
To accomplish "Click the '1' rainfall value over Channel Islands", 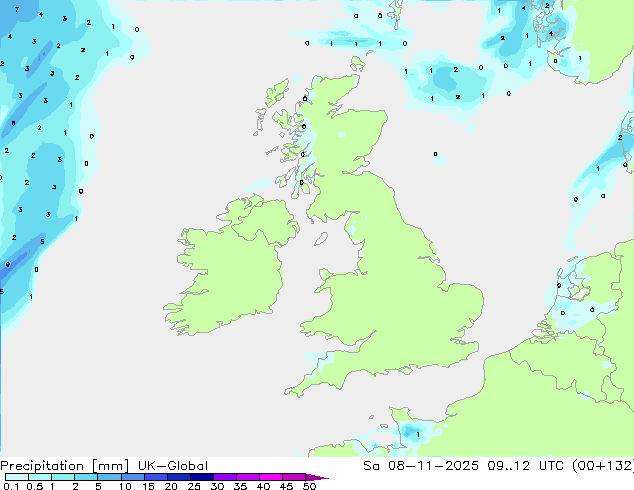I will coord(418,435).
